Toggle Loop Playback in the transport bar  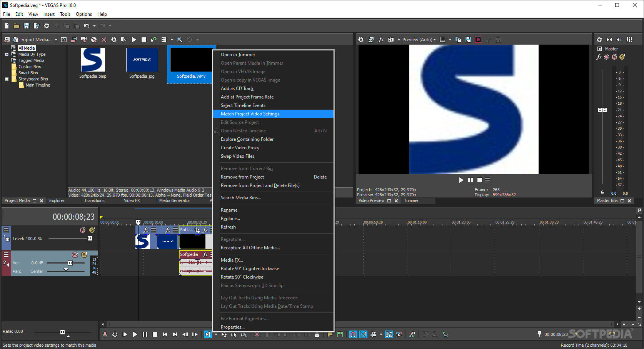pos(115,334)
